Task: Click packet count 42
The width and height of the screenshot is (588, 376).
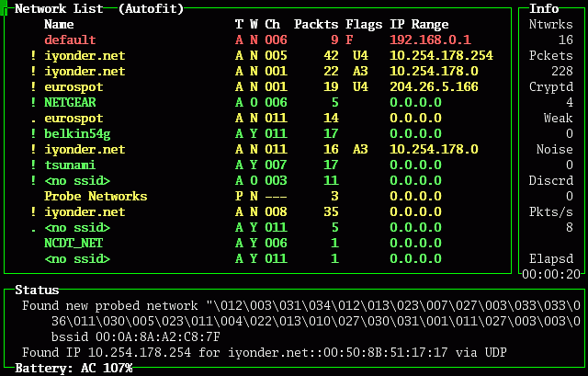Action: click(331, 55)
